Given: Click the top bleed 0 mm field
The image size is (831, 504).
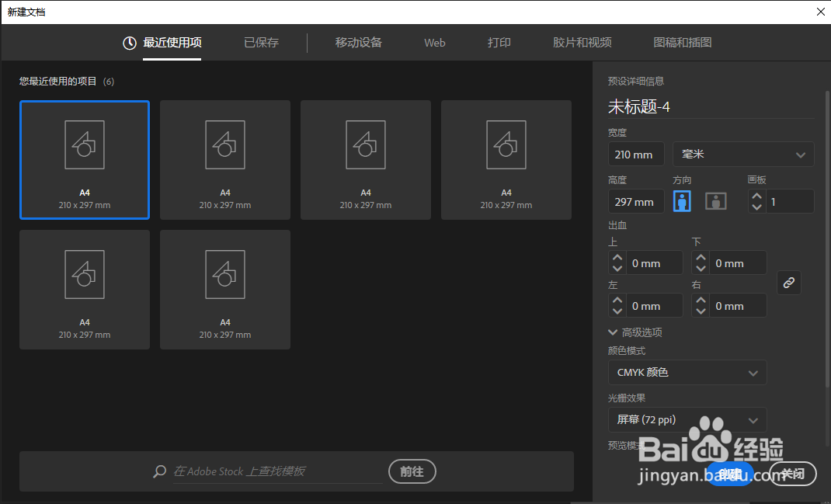Looking at the screenshot, I should coord(654,262).
